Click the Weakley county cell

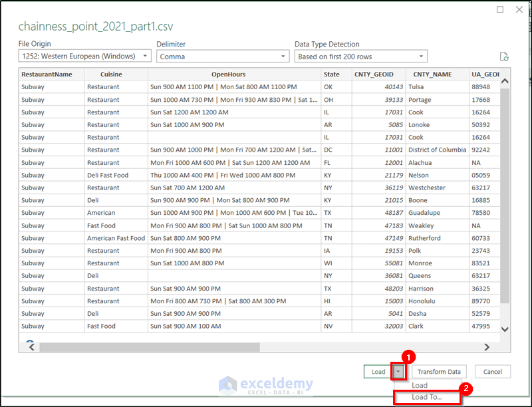(x=438, y=226)
